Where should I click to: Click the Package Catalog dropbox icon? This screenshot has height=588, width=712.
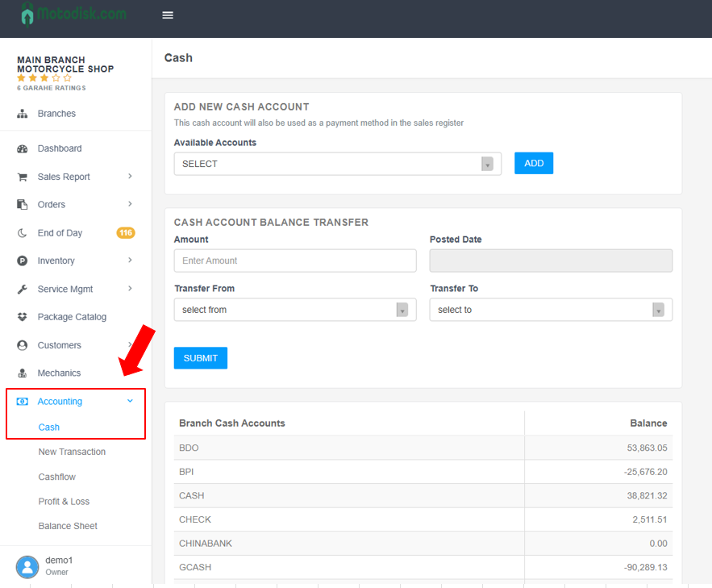click(x=23, y=317)
